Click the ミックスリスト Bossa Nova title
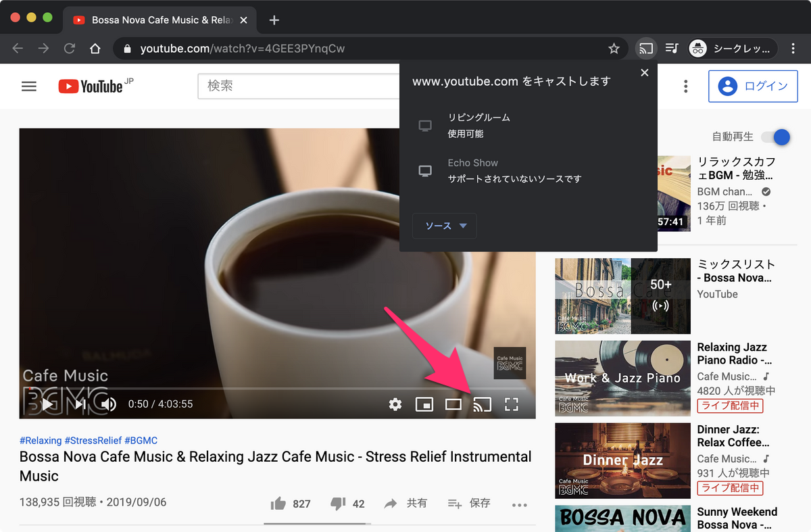Viewport: 811px width, 532px height. pyautogui.click(x=736, y=271)
